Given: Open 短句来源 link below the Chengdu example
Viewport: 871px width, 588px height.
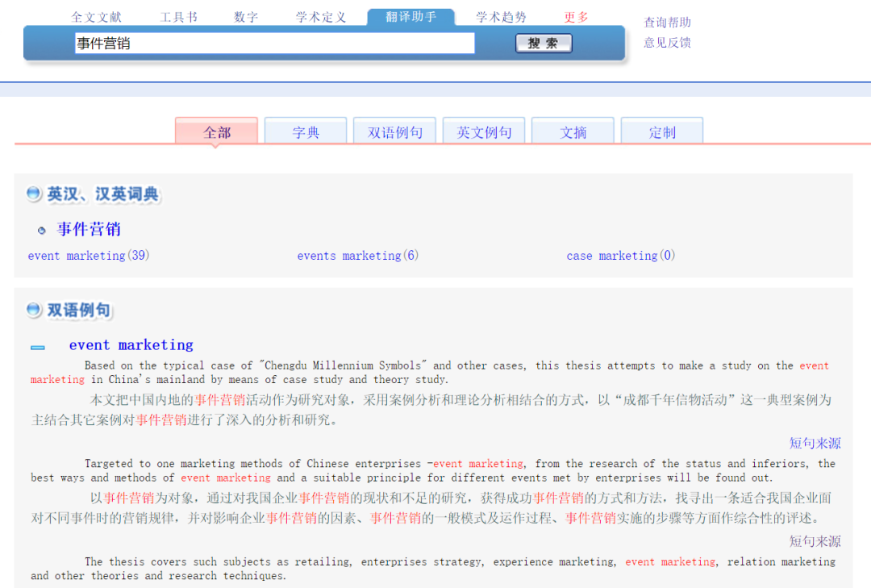Looking at the screenshot, I should (815, 443).
